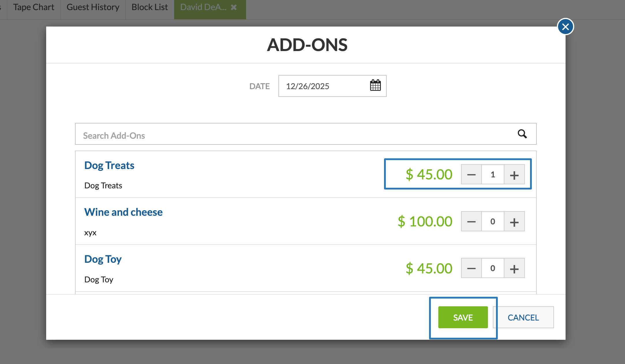Open the calendar date picker icon

pos(375,86)
